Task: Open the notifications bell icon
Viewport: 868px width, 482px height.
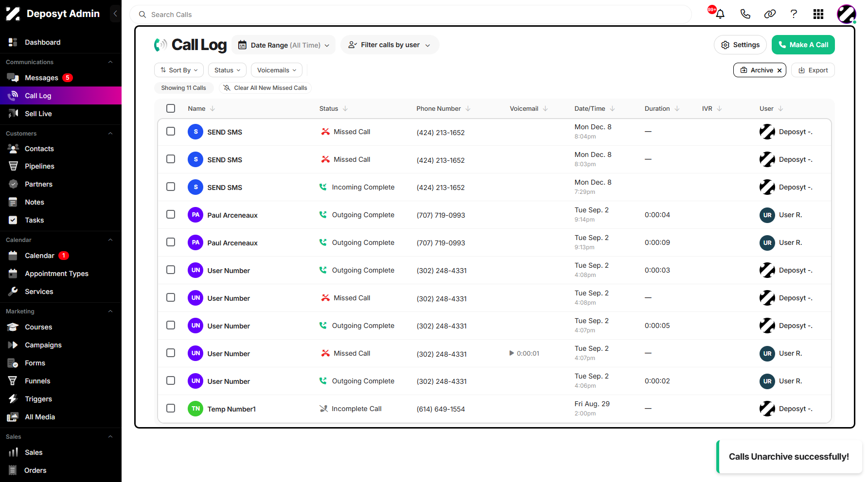Action: click(x=720, y=14)
